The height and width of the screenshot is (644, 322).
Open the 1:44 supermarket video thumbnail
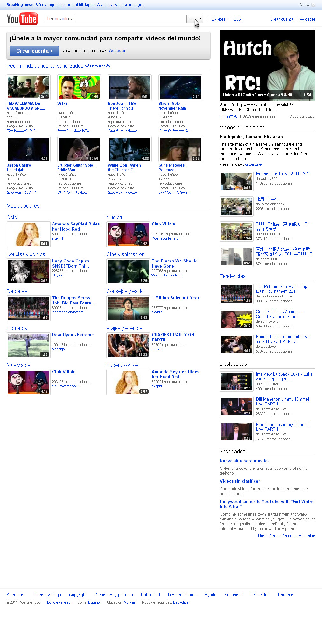pyautogui.click(x=237, y=231)
